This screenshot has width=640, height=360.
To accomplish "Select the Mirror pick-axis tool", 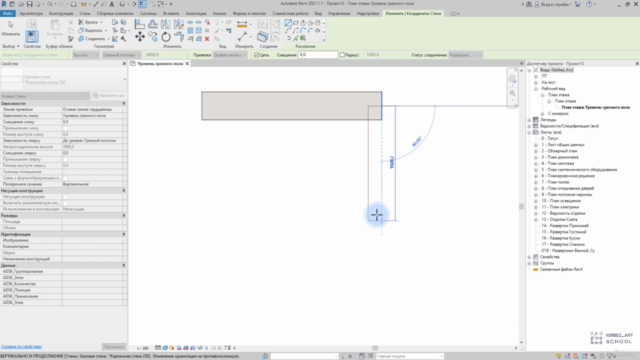I will pyautogui.click(x=166, y=24).
